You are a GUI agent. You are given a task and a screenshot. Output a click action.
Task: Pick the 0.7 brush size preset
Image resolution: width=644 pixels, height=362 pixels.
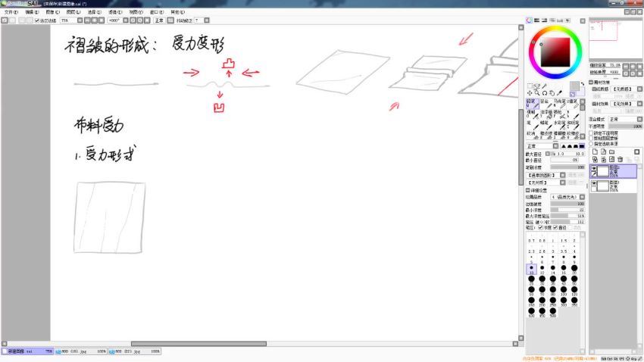coord(531,238)
